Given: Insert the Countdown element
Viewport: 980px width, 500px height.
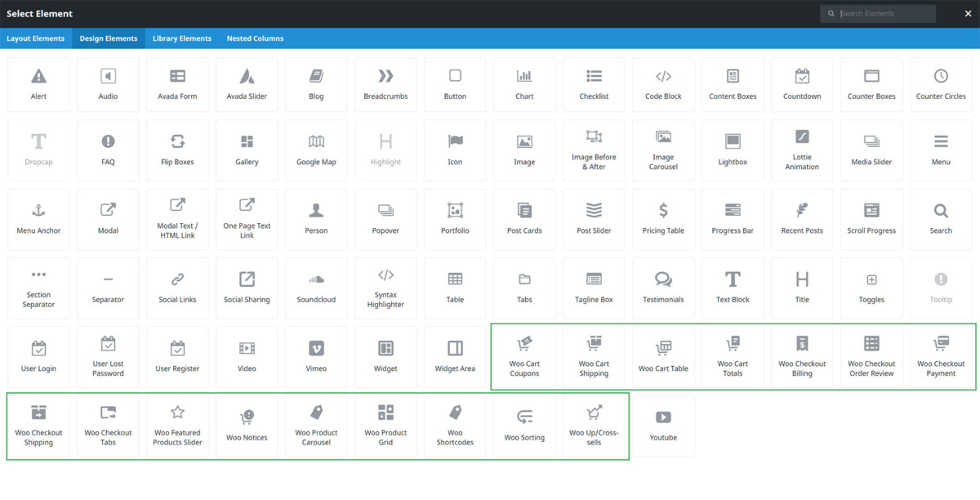Looking at the screenshot, I should (802, 83).
